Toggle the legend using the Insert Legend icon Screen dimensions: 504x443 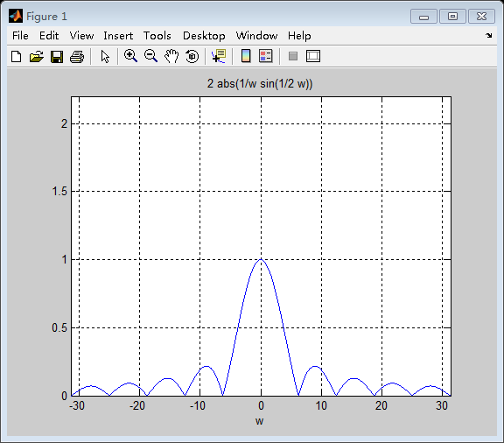tap(266, 56)
